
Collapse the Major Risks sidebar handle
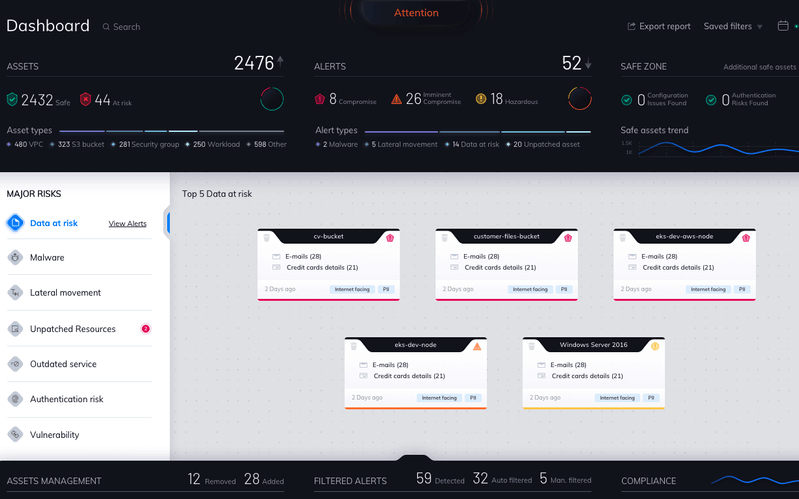click(168, 223)
